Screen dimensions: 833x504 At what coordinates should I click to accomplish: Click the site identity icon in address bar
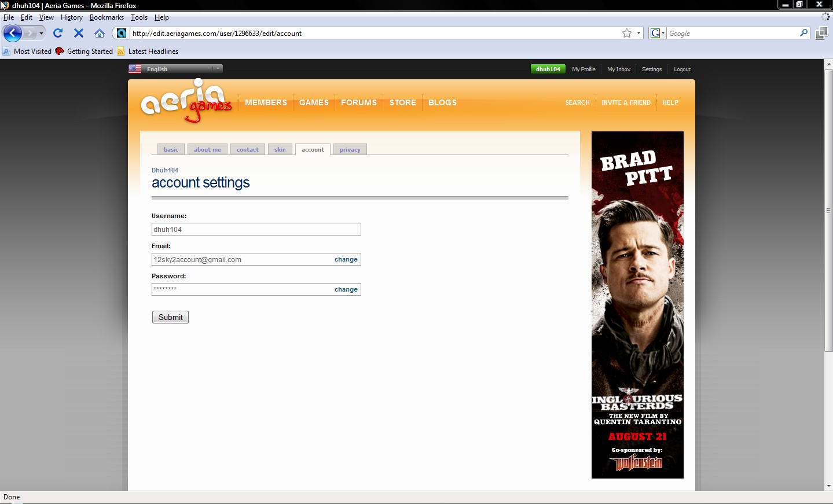(x=122, y=33)
